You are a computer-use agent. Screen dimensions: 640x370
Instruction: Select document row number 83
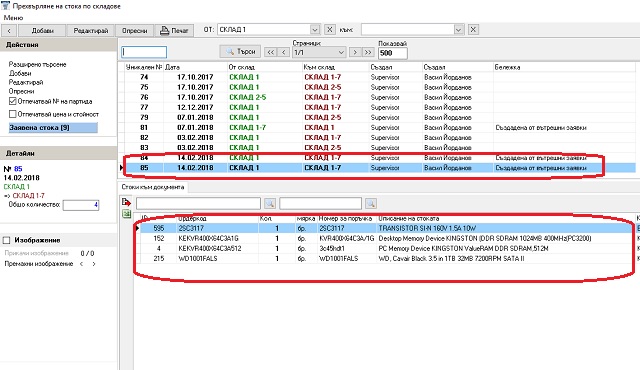coord(380,148)
